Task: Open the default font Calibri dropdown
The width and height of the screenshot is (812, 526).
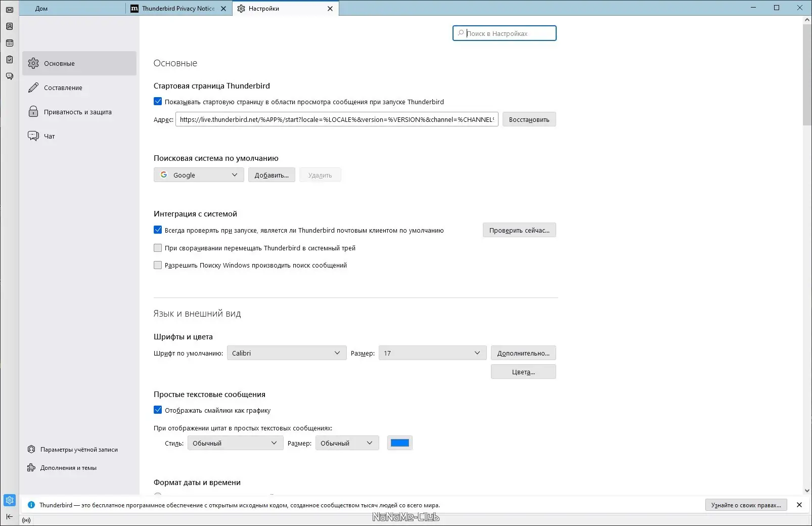Action: [x=287, y=353]
